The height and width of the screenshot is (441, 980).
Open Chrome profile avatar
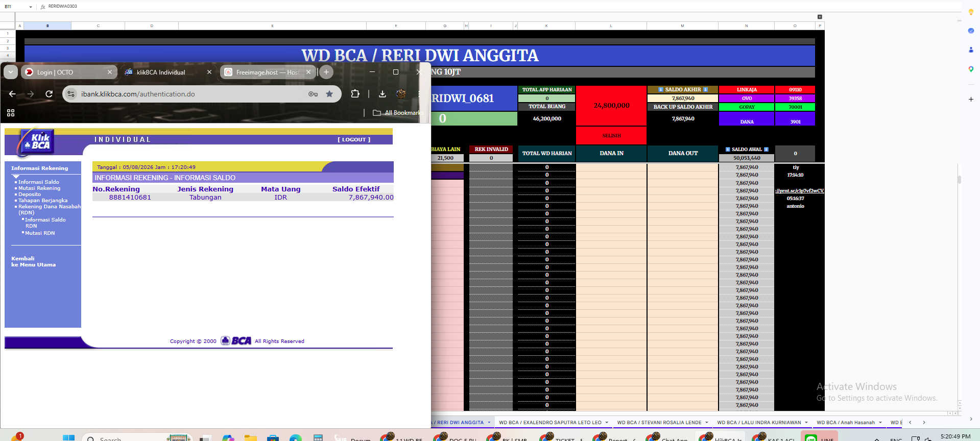coord(401,94)
